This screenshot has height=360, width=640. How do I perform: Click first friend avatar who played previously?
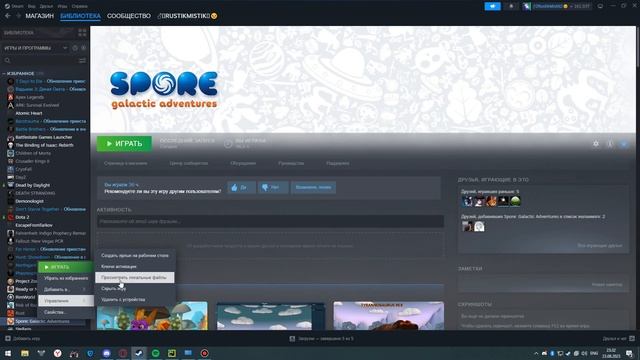tap(467, 201)
